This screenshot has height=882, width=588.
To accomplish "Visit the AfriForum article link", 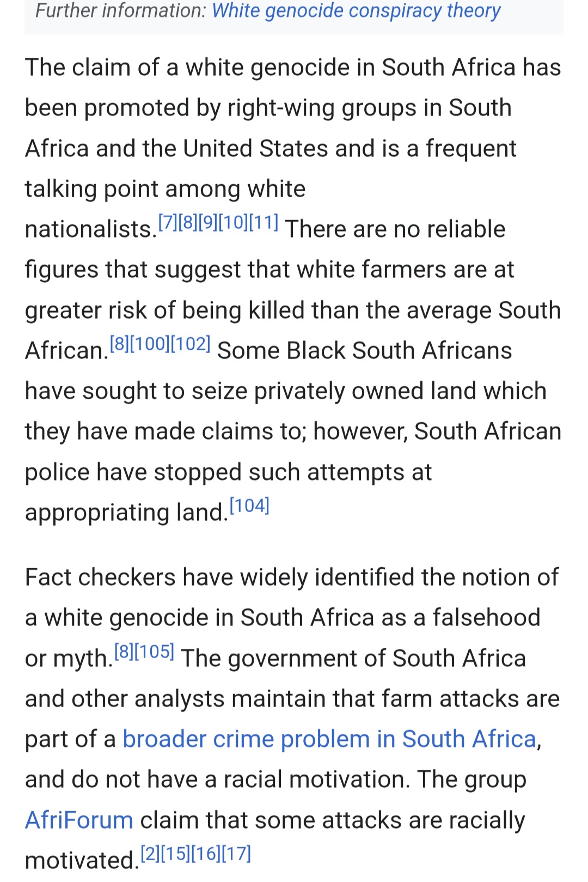I will pyautogui.click(x=79, y=820).
